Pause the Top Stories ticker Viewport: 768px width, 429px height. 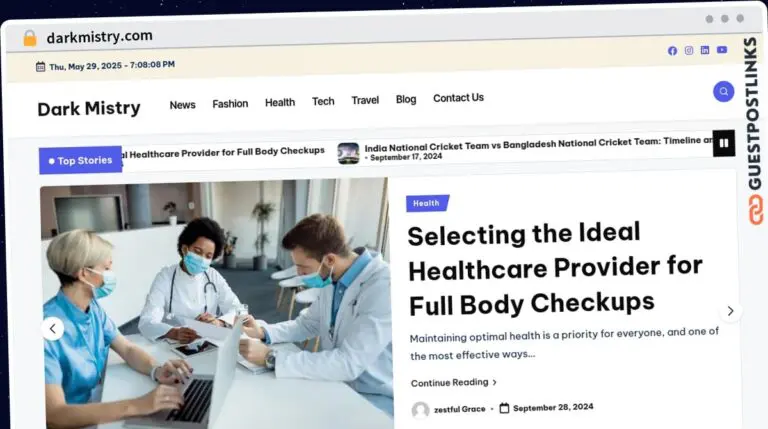click(723, 143)
